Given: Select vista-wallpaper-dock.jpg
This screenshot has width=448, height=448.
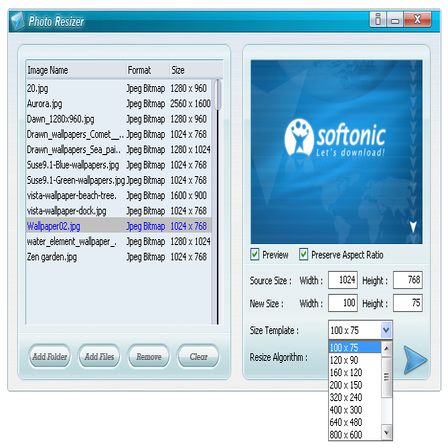Looking at the screenshot, I should [x=119, y=211].
